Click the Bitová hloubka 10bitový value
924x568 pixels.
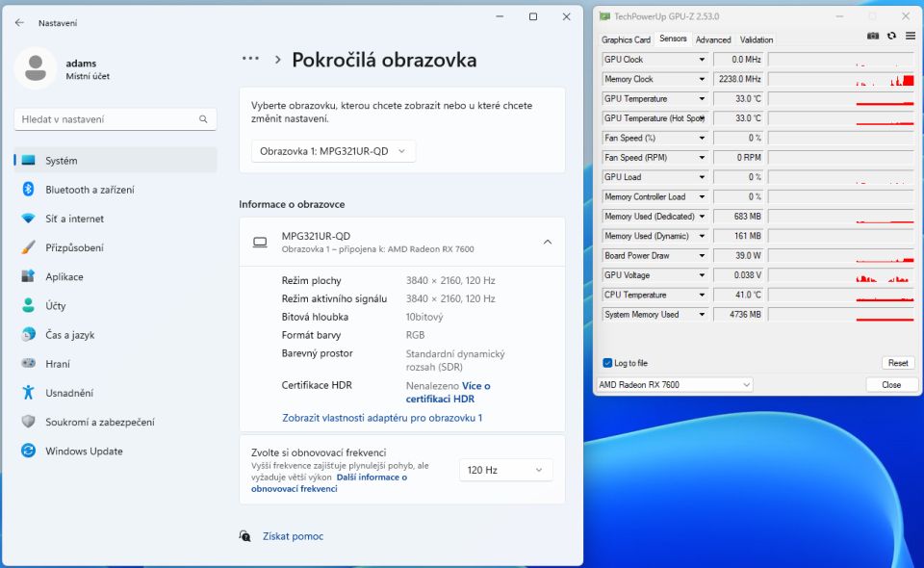pyautogui.click(x=424, y=317)
